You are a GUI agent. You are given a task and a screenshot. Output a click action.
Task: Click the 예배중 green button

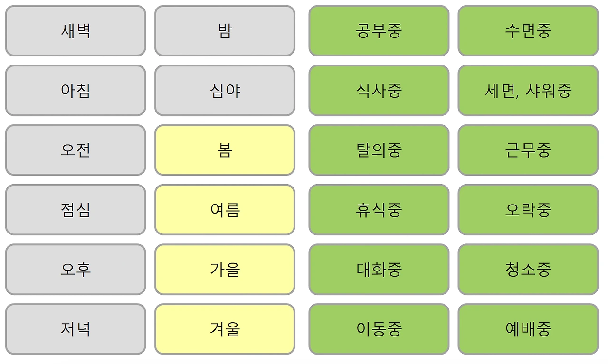point(528,329)
